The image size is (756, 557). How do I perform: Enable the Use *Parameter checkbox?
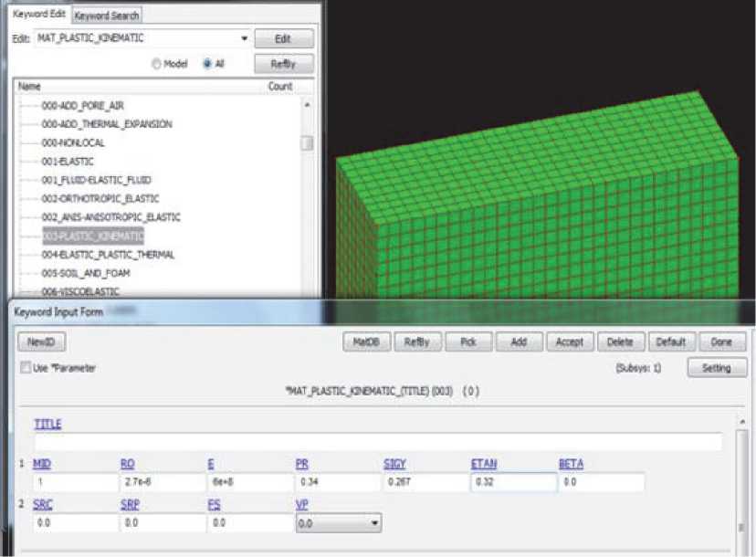[x=25, y=368]
